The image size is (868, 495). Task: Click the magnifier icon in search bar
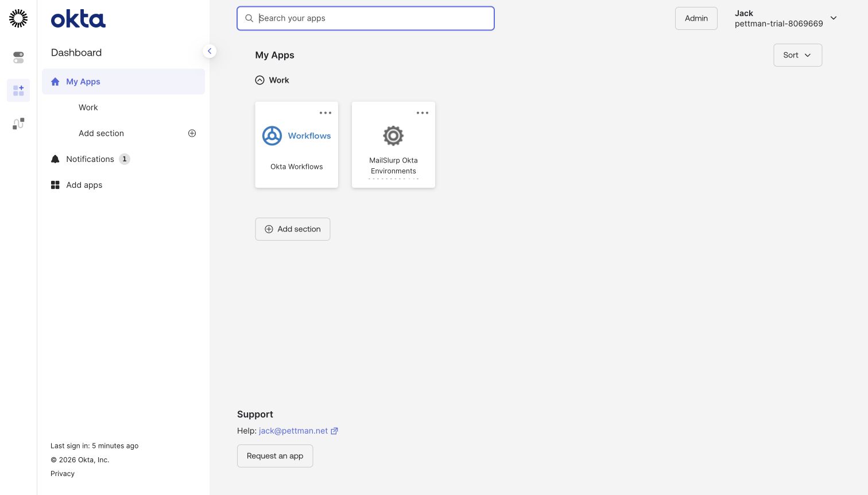[x=249, y=18]
